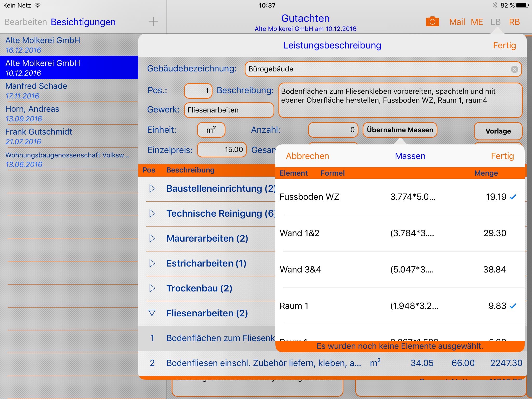
Task: Tap the formula 3.774*5.0... cell
Action: click(x=413, y=197)
